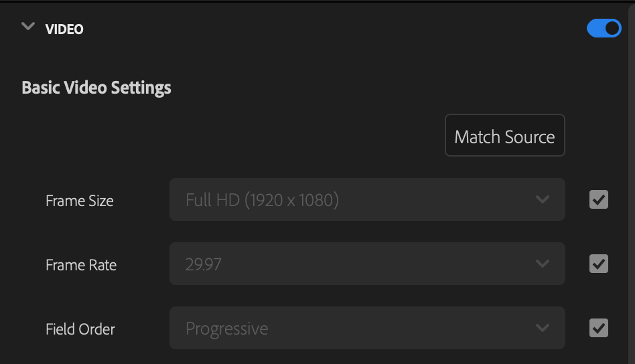Uncheck the Frame Rate match-source checkbox
Image resolution: width=635 pixels, height=364 pixels.
pyautogui.click(x=598, y=264)
